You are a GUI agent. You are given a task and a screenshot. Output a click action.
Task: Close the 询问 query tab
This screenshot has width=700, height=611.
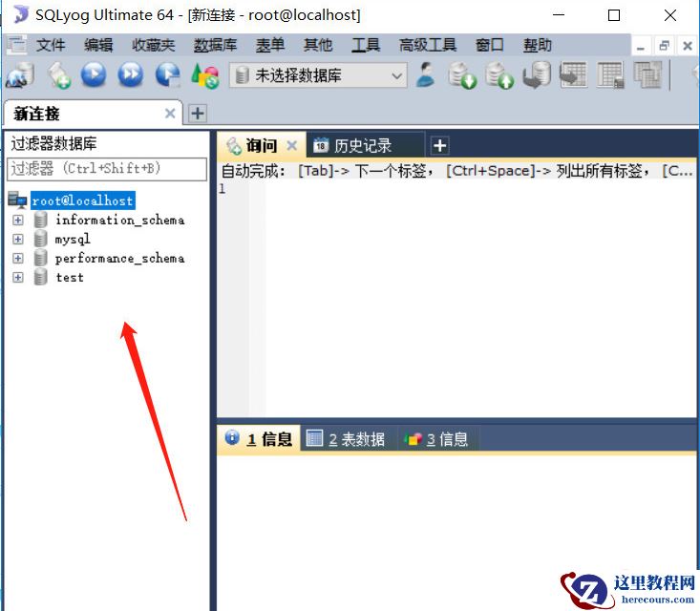click(292, 145)
